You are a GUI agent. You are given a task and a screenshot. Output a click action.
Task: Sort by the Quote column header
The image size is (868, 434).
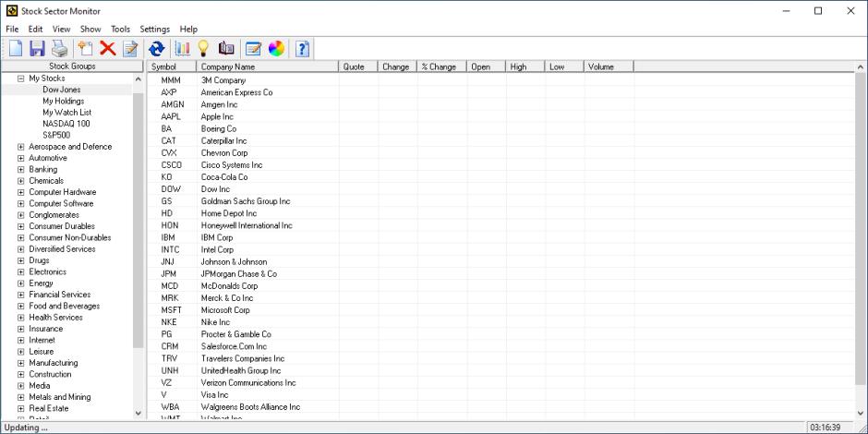coord(358,66)
